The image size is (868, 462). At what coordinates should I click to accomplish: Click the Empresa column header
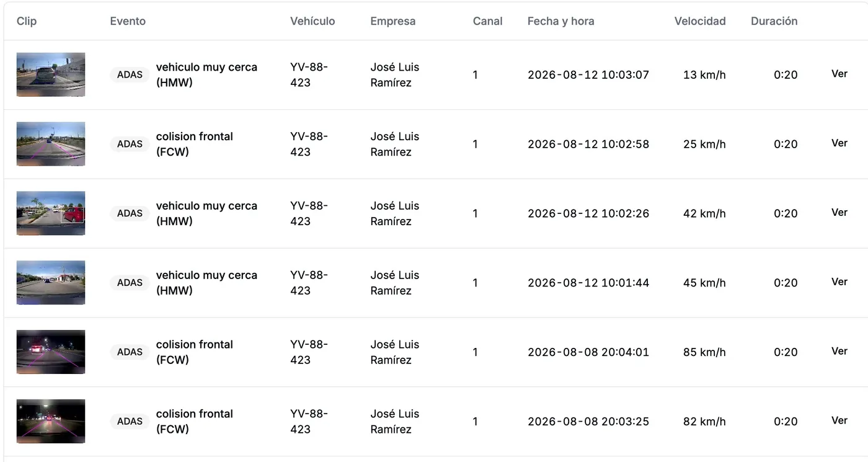pos(392,21)
